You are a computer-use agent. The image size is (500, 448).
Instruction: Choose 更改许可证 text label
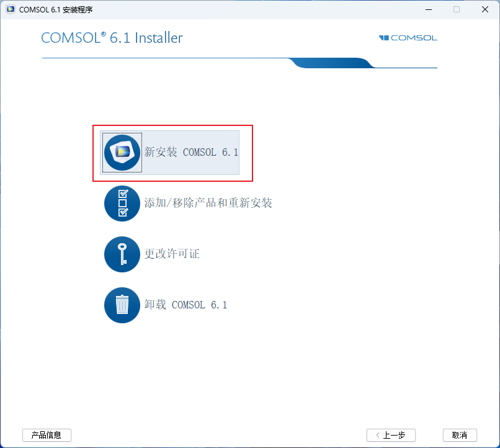[x=172, y=254]
